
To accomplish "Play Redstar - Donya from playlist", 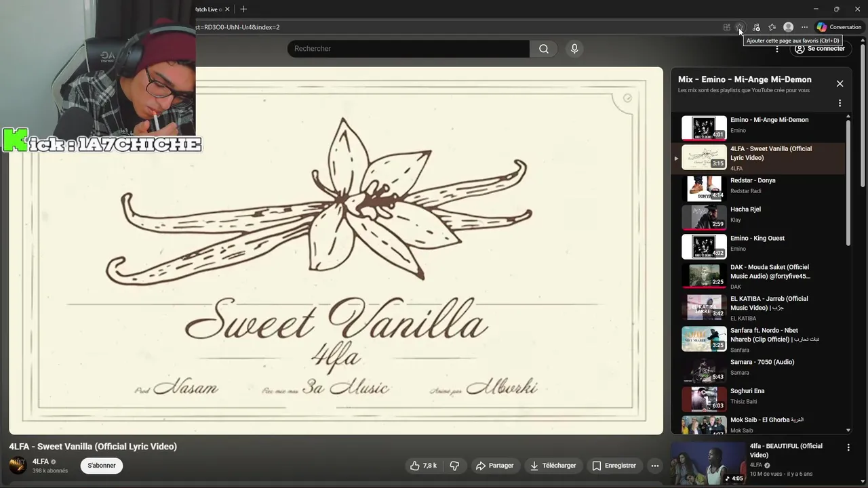I will tap(758, 188).
